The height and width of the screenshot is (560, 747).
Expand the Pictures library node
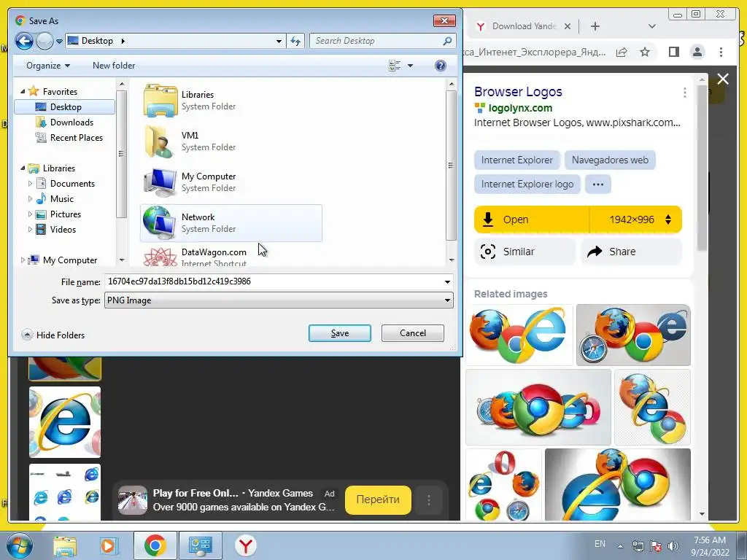pos(30,214)
